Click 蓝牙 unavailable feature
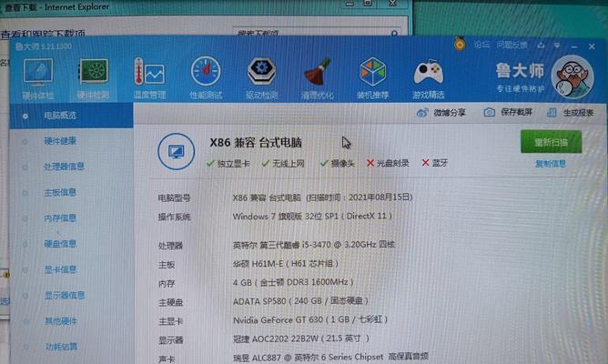The height and width of the screenshot is (364, 608). 435,163
